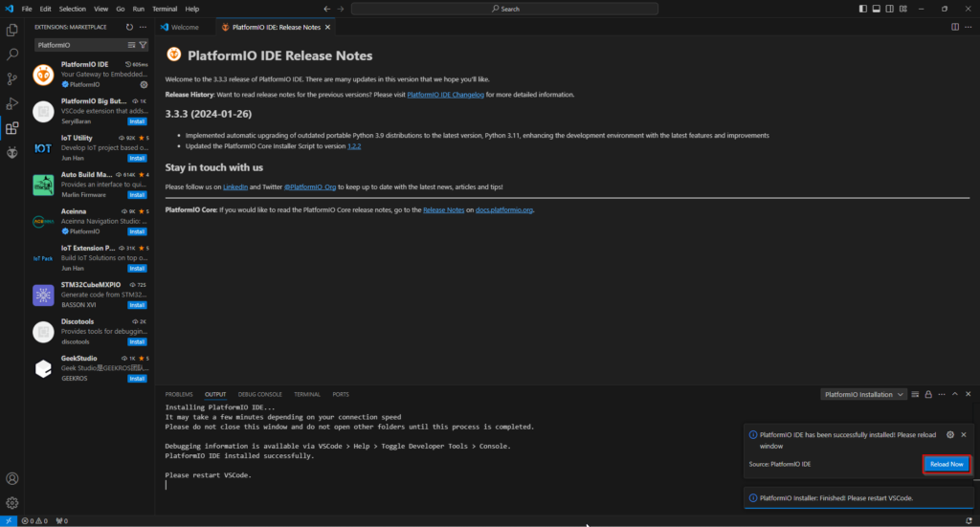Image resolution: width=980 pixels, height=527 pixels.
Task: Open the Manage gear at the bottom of the activity bar
Action: (11, 503)
